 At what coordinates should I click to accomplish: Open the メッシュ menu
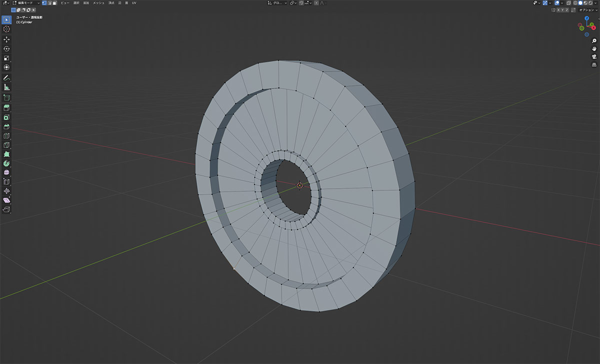click(x=98, y=2)
